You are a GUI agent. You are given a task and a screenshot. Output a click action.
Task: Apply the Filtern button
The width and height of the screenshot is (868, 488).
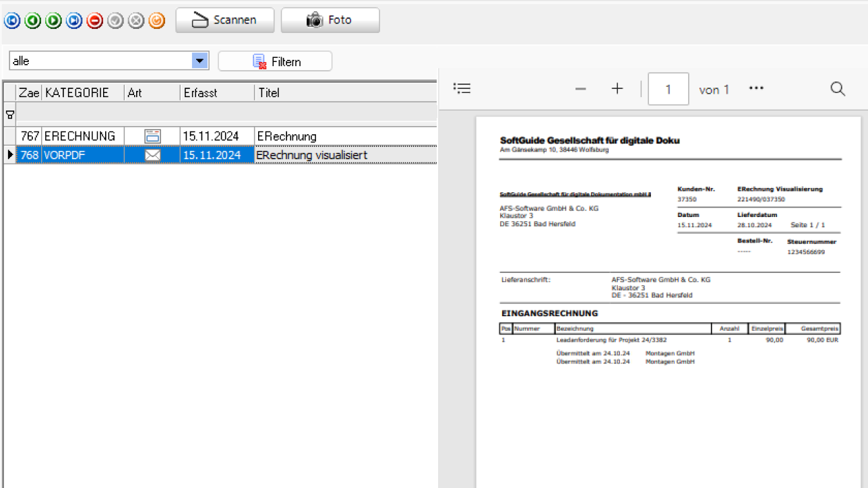(275, 61)
